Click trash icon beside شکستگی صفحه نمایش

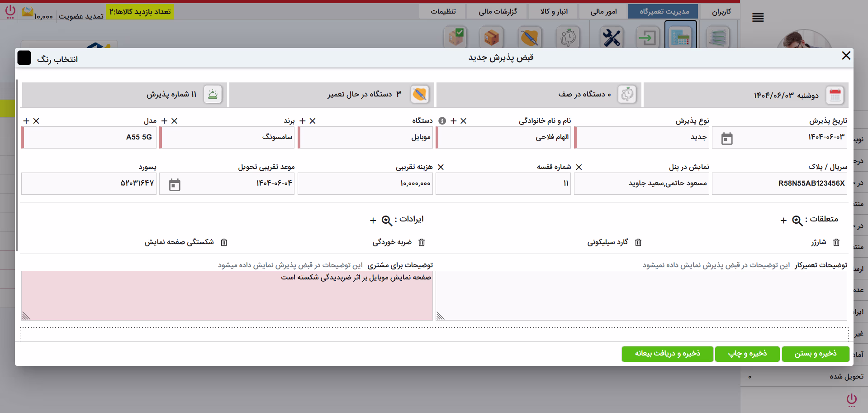coord(224,242)
